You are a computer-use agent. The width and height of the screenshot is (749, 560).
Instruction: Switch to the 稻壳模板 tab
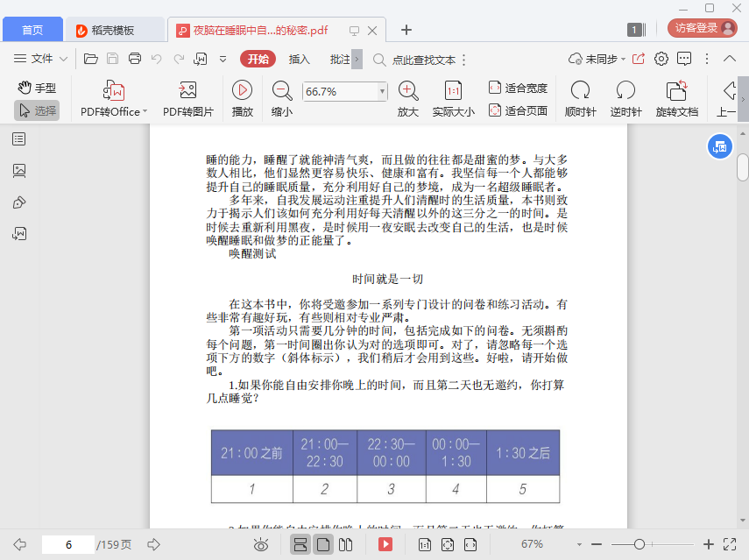pyautogui.click(x=114, y=30)
